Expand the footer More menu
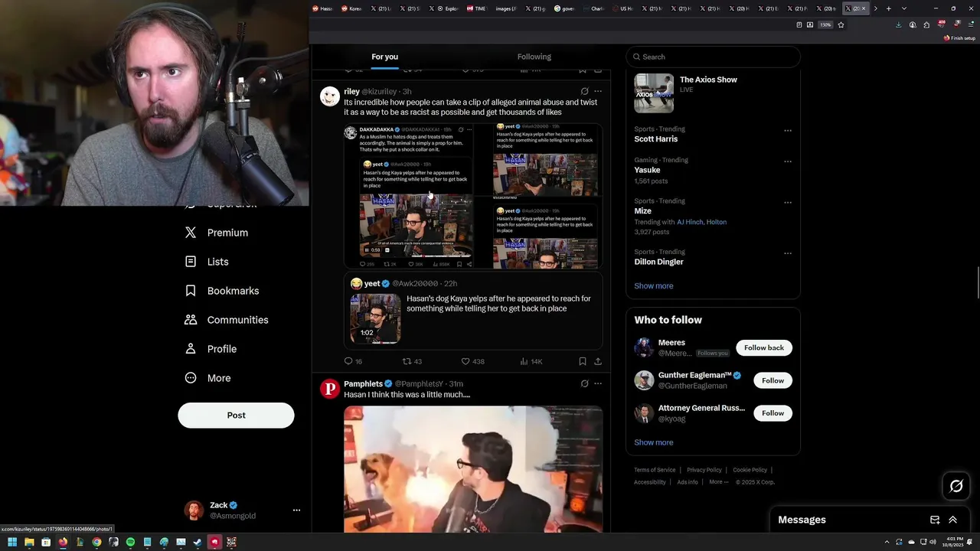Viewport: 980px width, 551px height. 718,482
